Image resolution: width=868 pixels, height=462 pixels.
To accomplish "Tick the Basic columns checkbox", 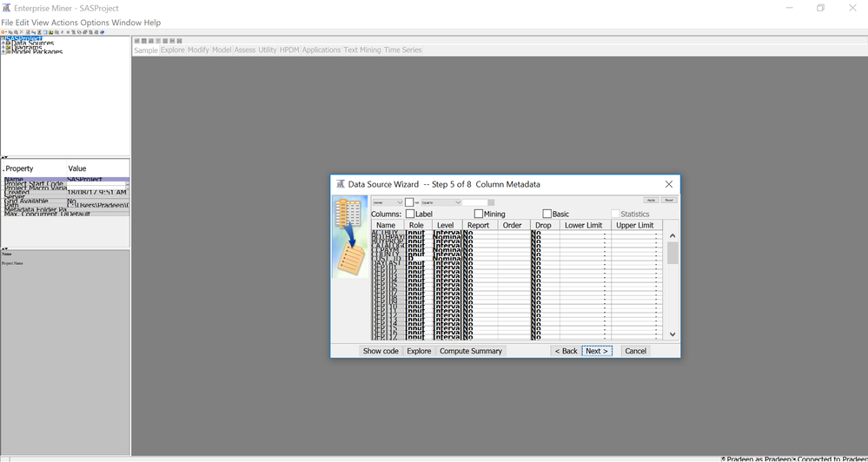I will click(x=547, y=214).
